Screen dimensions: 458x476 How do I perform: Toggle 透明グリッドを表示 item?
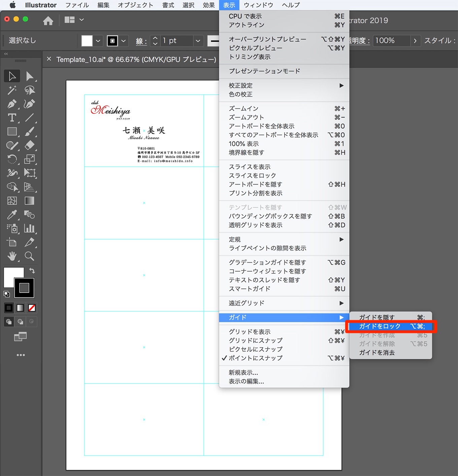coord(284,225)
